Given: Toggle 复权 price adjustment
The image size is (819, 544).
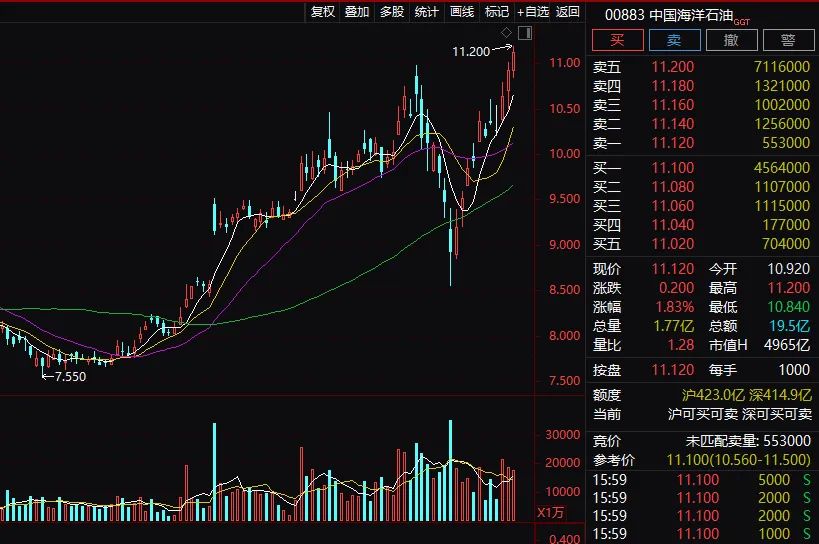Looking at the screenshot, I should click(323, 12).
